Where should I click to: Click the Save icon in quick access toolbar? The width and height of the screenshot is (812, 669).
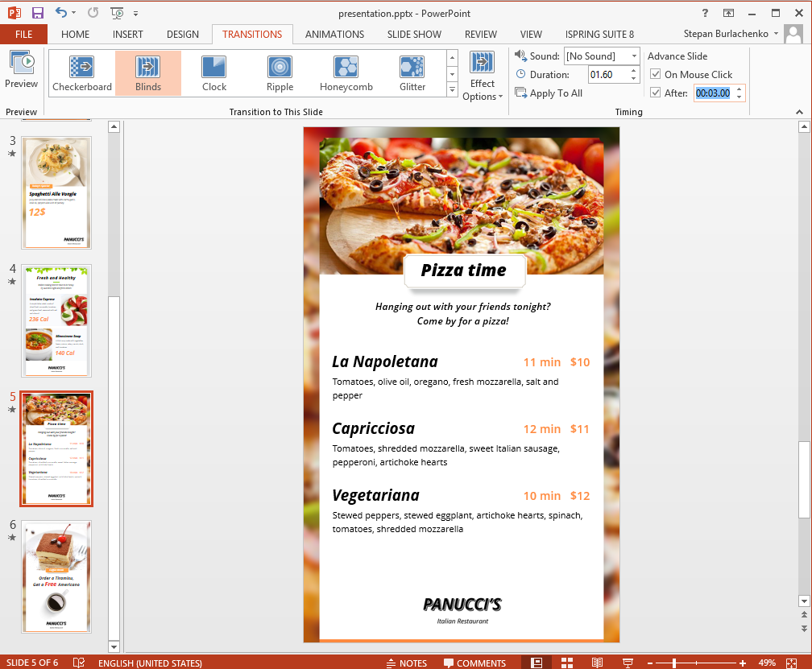point(37,13)
